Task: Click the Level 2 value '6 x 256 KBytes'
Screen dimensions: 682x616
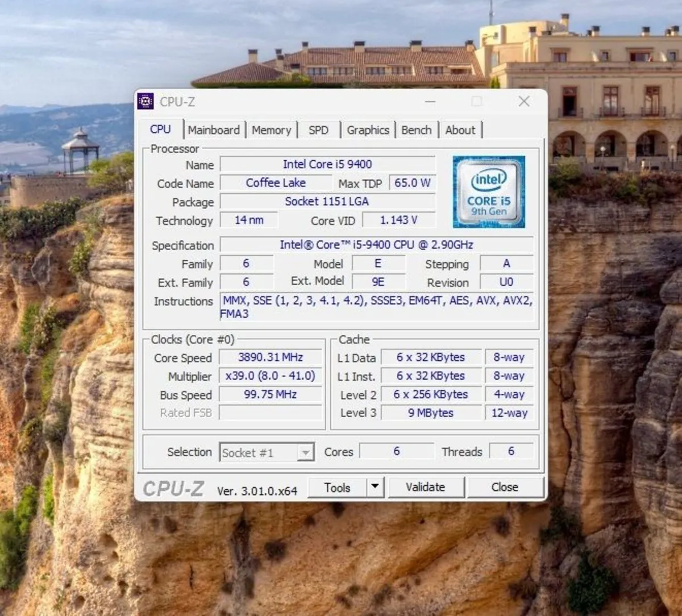Action: pyautogui.click(x=431, y=394)
